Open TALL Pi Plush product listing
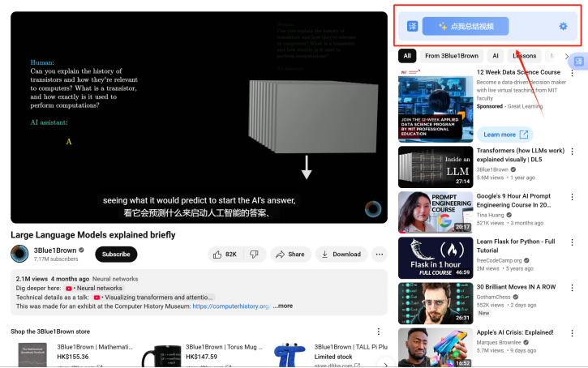The width and height of the screenshot is (588, 368). pos(350,347)
